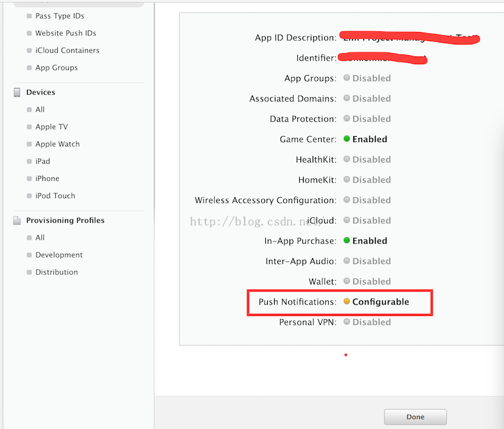Select App Groups in the sidebar
The width and height of the screenshot is (504, 429).
point(56,67)
